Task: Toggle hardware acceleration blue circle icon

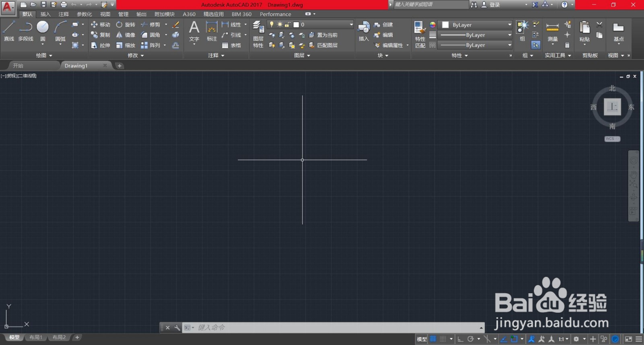Action: click(615, 339)
